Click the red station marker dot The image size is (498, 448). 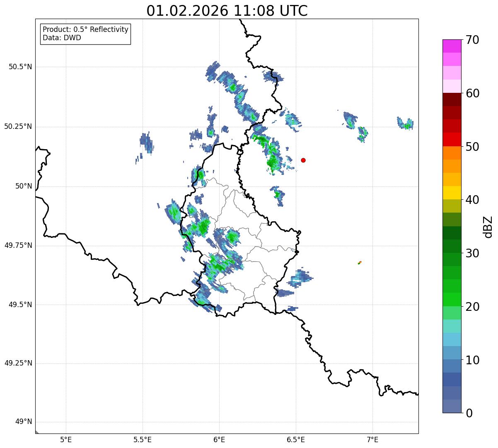303,160
